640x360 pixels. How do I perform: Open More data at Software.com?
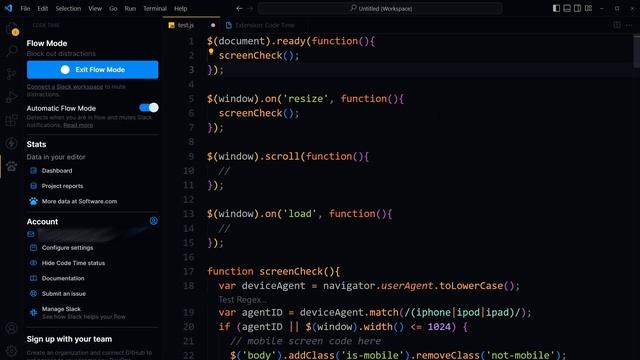pos(79,201)
